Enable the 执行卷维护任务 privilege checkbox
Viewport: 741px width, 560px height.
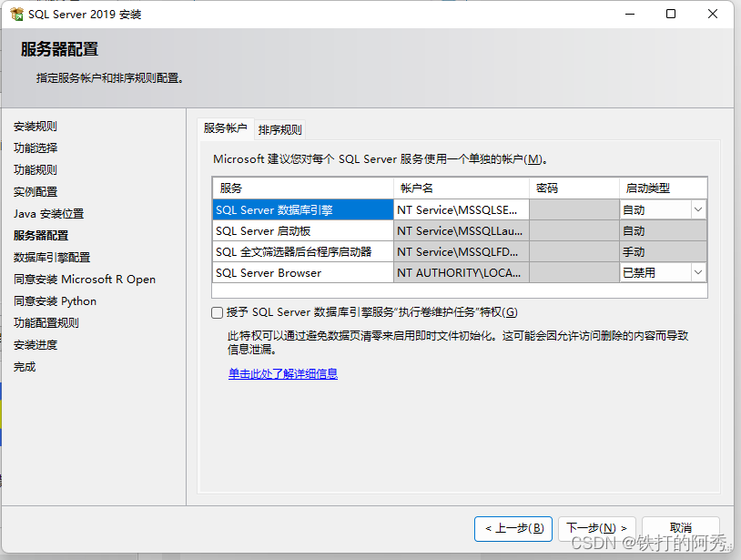217,312
